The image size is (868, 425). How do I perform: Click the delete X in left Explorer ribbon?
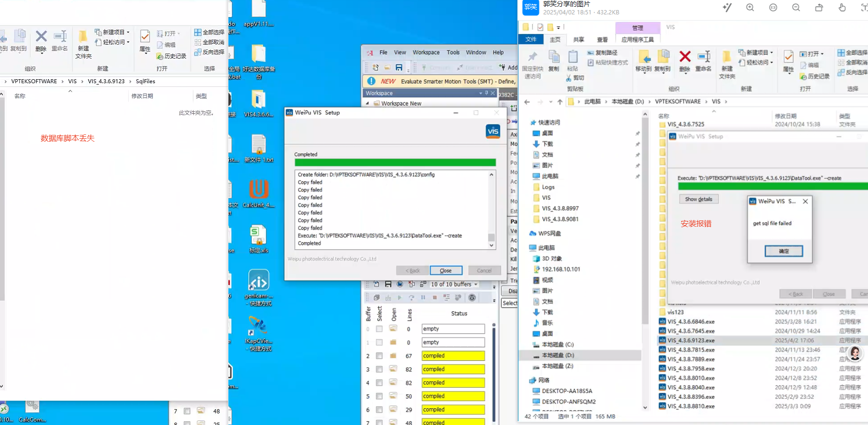[41, 36]
